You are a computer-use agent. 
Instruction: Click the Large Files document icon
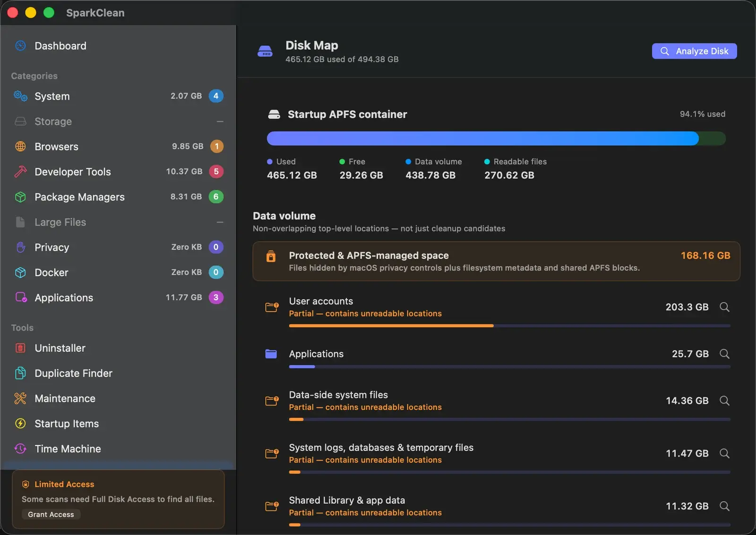click(20, 222)
